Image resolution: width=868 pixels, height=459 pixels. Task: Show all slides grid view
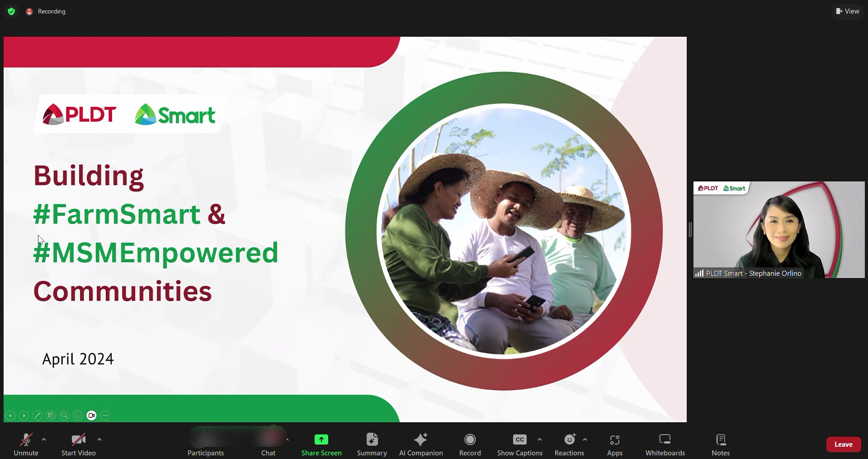(x=51, y=416)
